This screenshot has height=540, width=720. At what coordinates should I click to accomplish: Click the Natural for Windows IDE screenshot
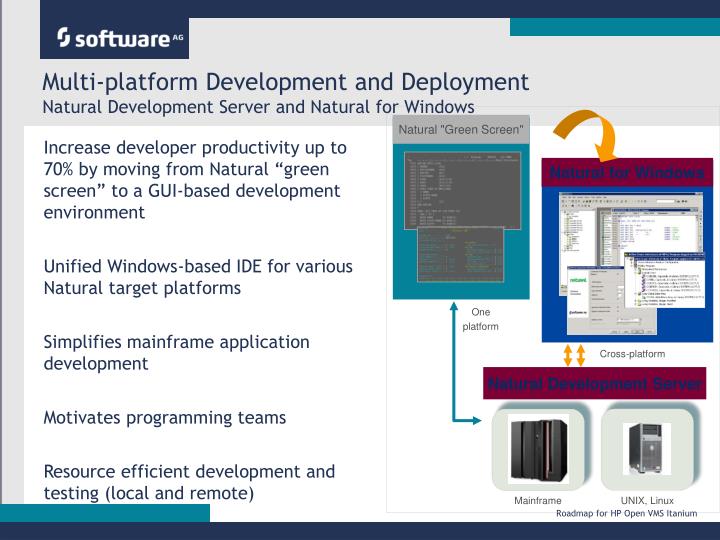point(631,263)
